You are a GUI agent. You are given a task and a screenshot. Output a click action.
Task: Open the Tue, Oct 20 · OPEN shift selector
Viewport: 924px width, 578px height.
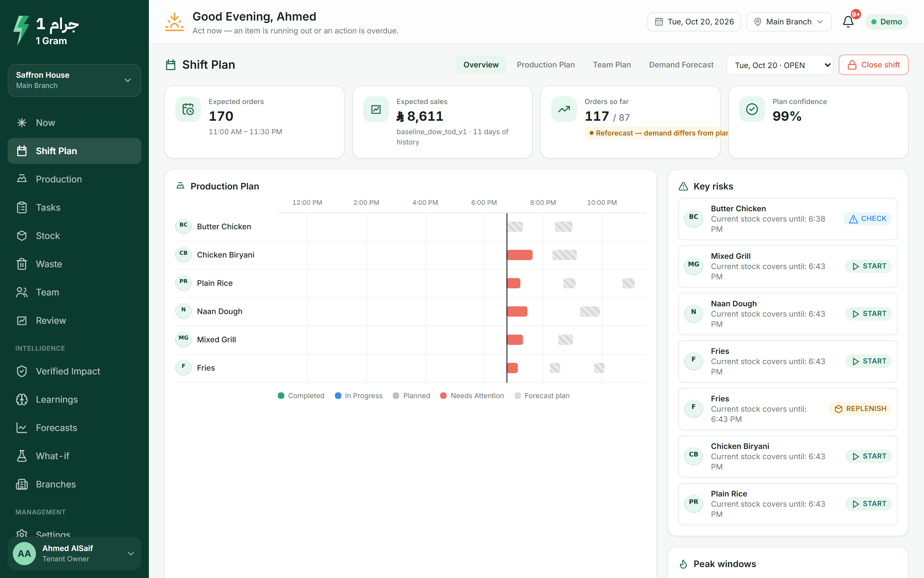pos(779,65)
